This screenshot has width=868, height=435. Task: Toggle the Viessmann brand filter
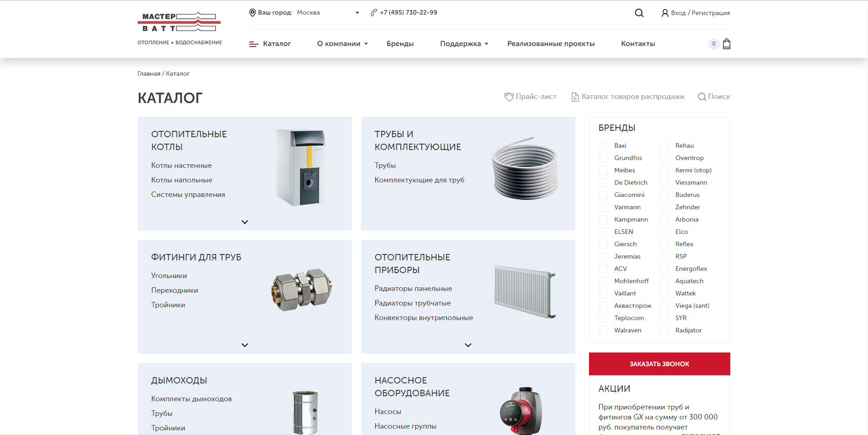[x=664, y=183]
